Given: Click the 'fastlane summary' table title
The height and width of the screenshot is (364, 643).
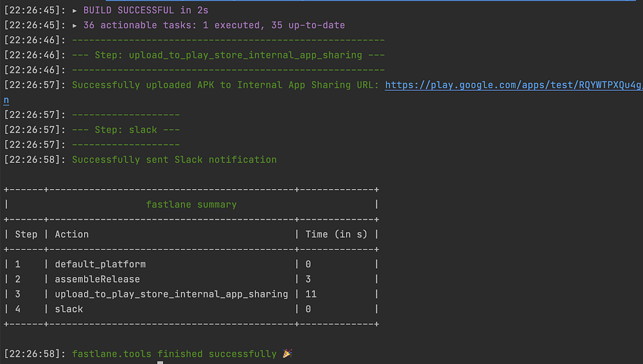Looking at the screenshot, I should click(x=192, y=205).
